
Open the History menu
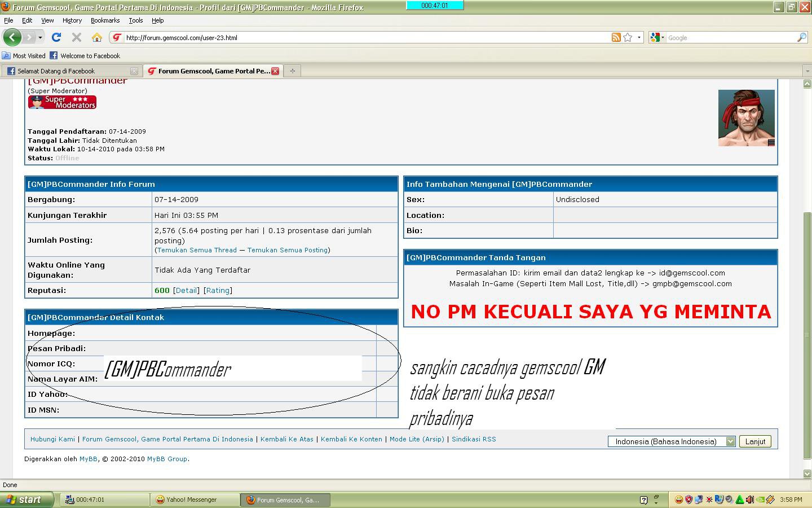pos(72,20)
